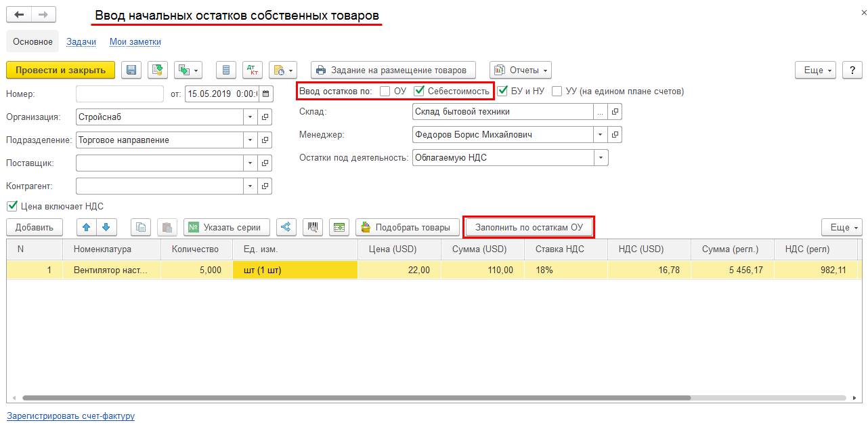Toggle the БУ и НУ checkbox
The height and width of the screenshot is (425, 868).
tap(502, 91)
